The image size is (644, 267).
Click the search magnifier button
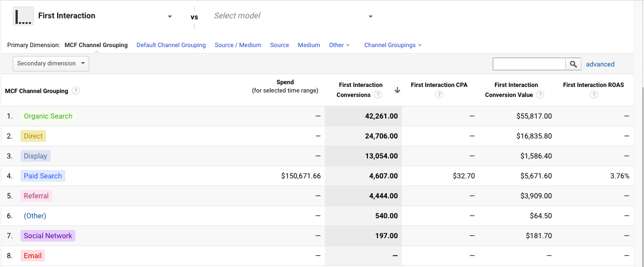pyautogui.click(x=574, y=64)
